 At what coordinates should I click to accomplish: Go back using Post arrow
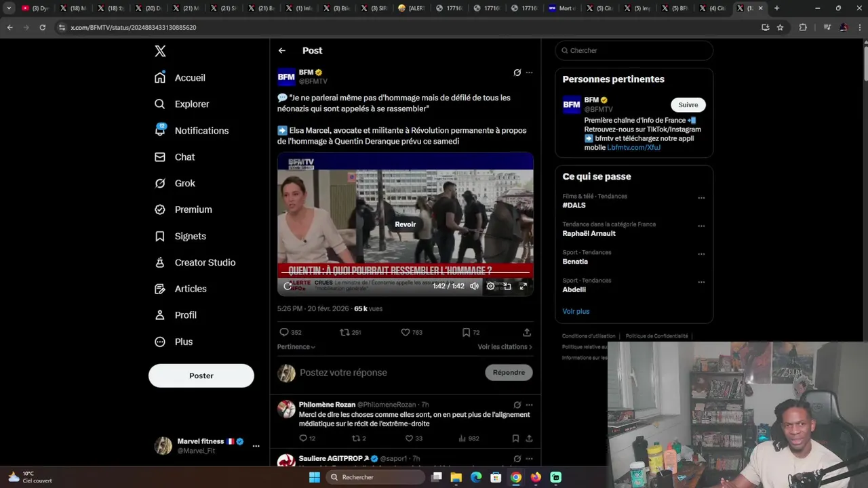point(282,51)
